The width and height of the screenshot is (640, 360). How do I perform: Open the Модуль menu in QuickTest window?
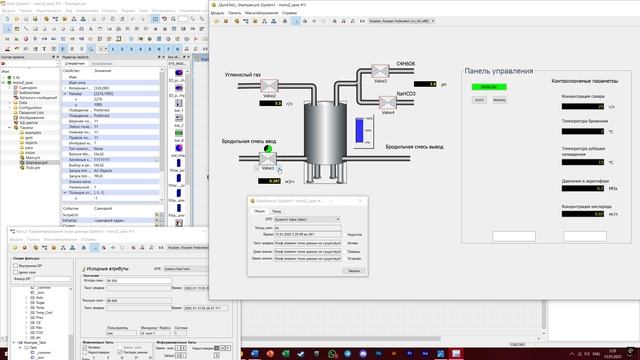coord(217,13)
